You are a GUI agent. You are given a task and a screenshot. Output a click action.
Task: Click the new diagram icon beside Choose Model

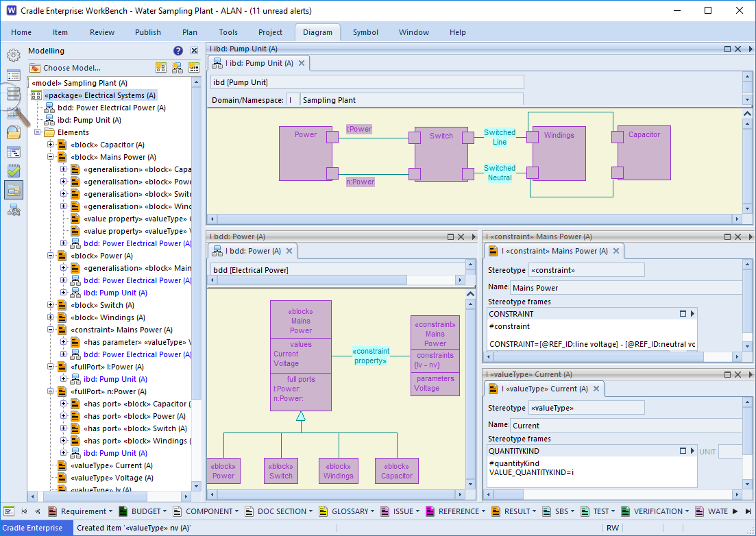pyautogui.click(x=178, y=68)
